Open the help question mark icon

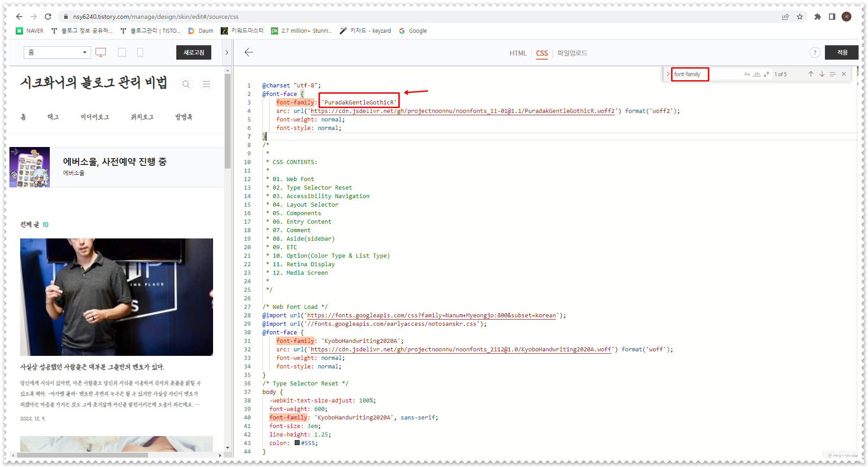pyautogui.click(x=815, y=52)
